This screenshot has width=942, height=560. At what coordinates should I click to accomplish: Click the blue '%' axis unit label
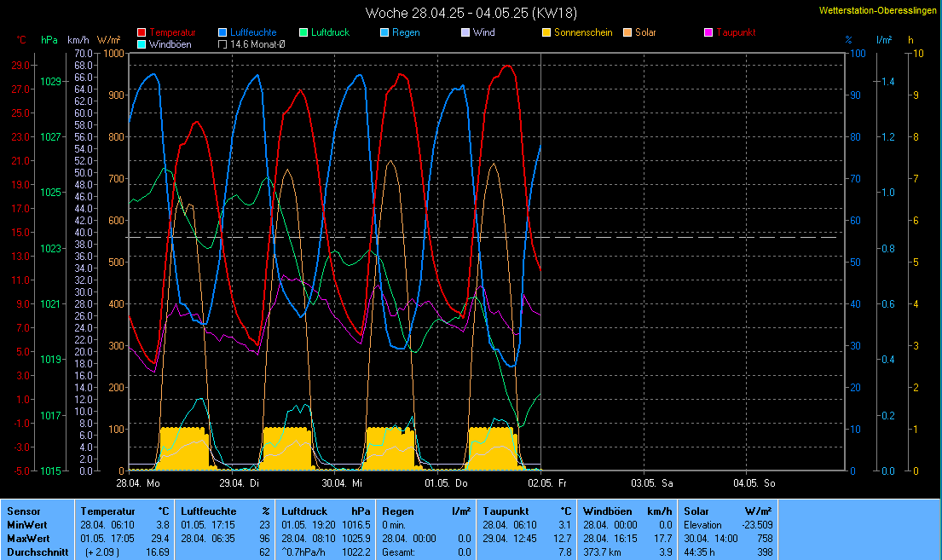click(x=848, y=40)
